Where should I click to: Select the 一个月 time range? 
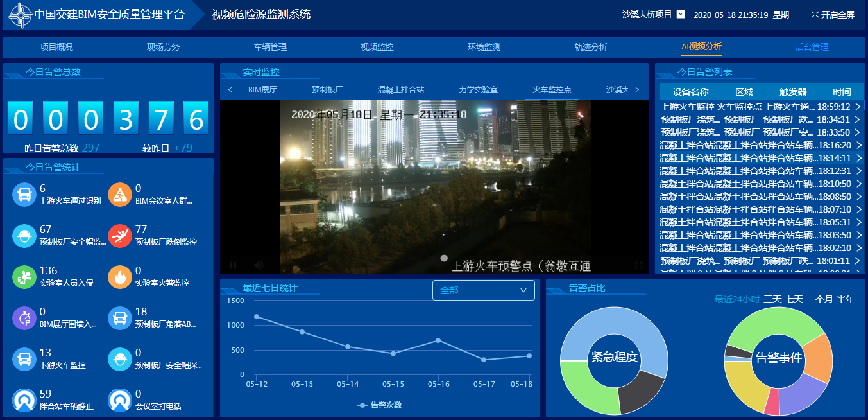819,299
